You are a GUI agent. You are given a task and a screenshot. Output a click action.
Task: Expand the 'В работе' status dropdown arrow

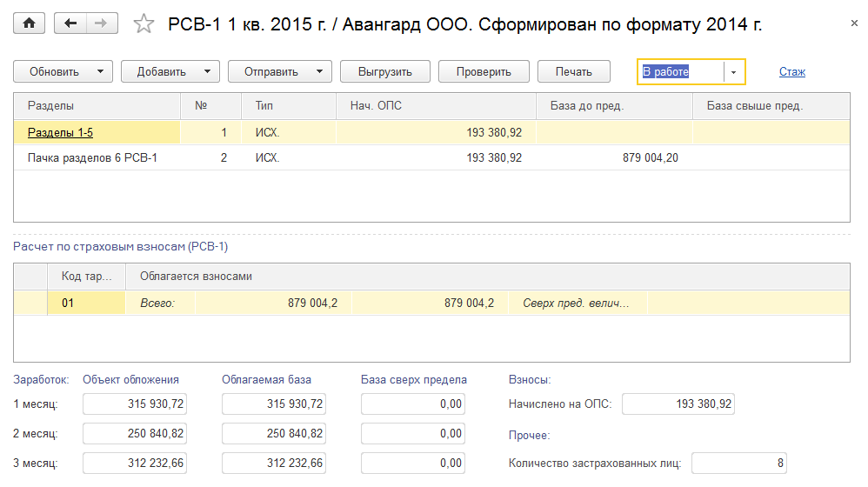point(734,71)
